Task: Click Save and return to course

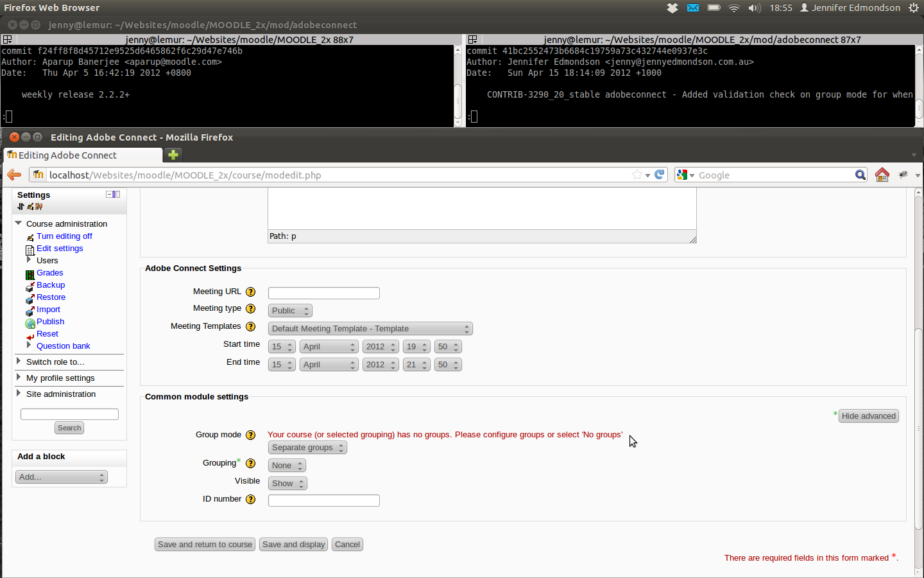Action: click(x=205, y=545)
